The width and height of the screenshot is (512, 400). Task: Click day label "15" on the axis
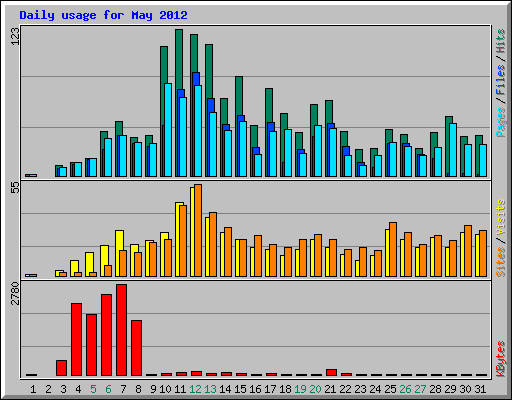coord(240,389)
